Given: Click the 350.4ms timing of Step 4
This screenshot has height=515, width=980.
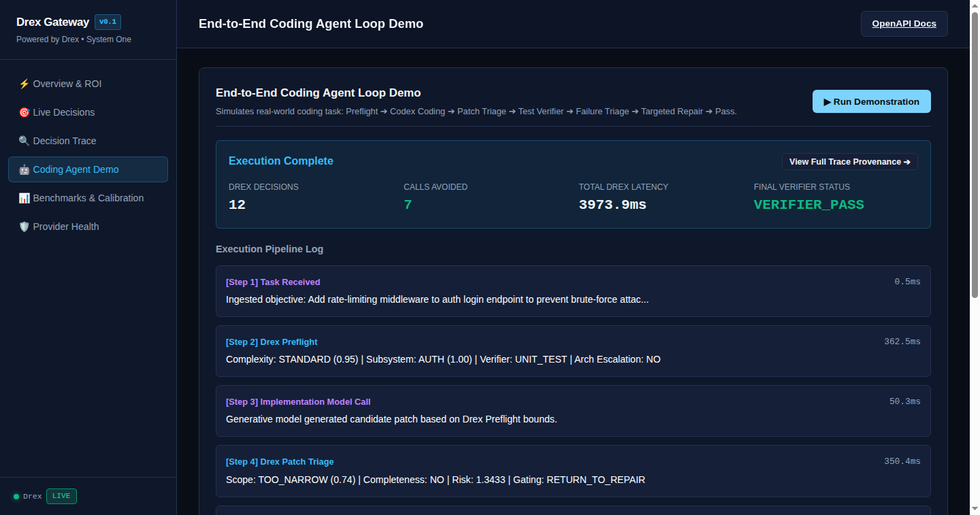Looking at the screenshot, I should 902,461.
